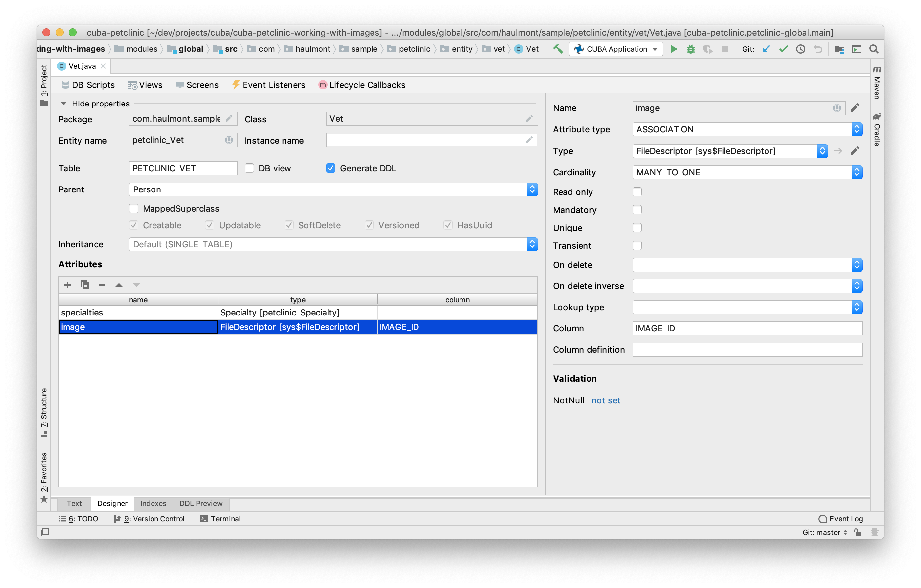Image resolution: width=921 pixels, height=588 pixels.
Task: Run the CUBA Application with play icon
Action: click(674, 49)
